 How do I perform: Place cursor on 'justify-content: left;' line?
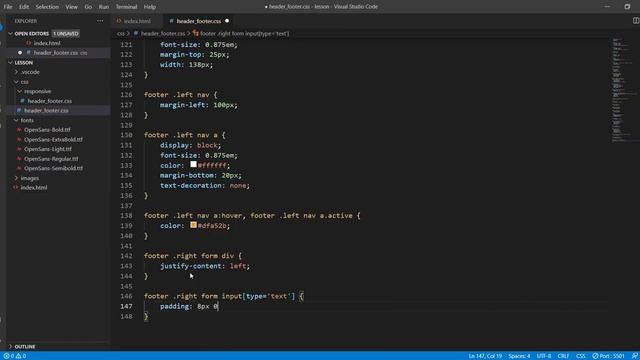[x=204, y=266]
